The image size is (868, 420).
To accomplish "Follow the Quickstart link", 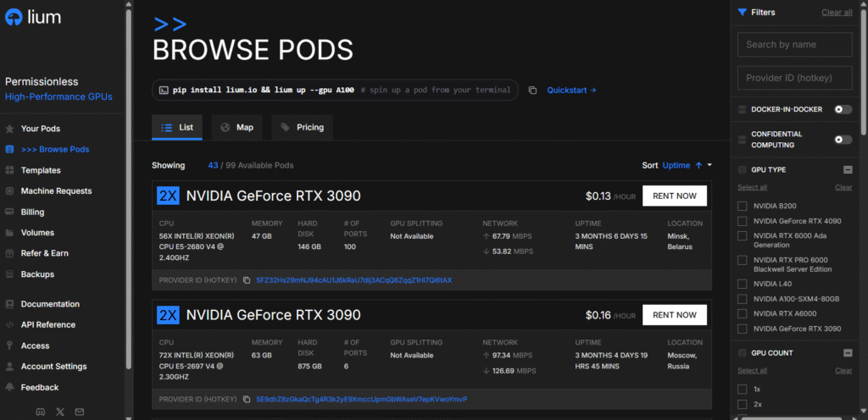I will point(571,90).
